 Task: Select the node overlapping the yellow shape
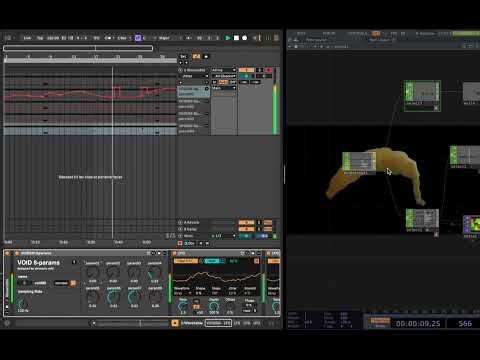359,162
